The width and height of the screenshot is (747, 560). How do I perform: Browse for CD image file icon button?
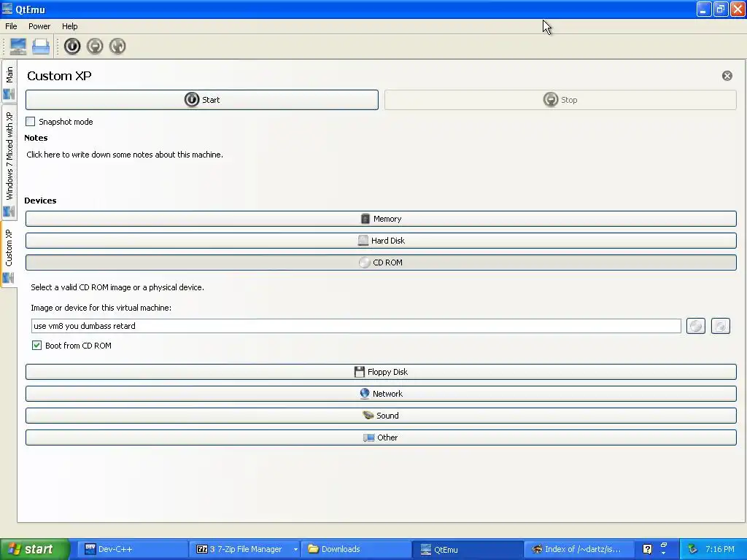click(x=720, y=326)
